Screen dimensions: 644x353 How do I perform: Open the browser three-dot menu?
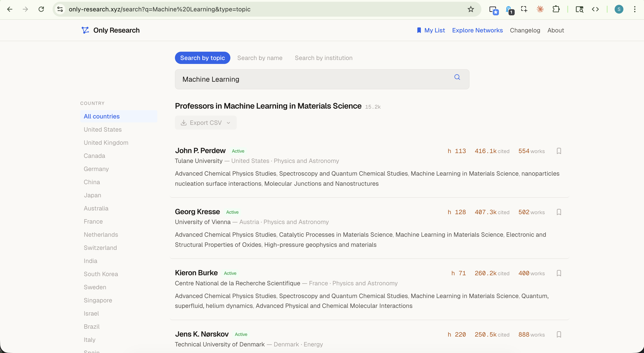635,9
